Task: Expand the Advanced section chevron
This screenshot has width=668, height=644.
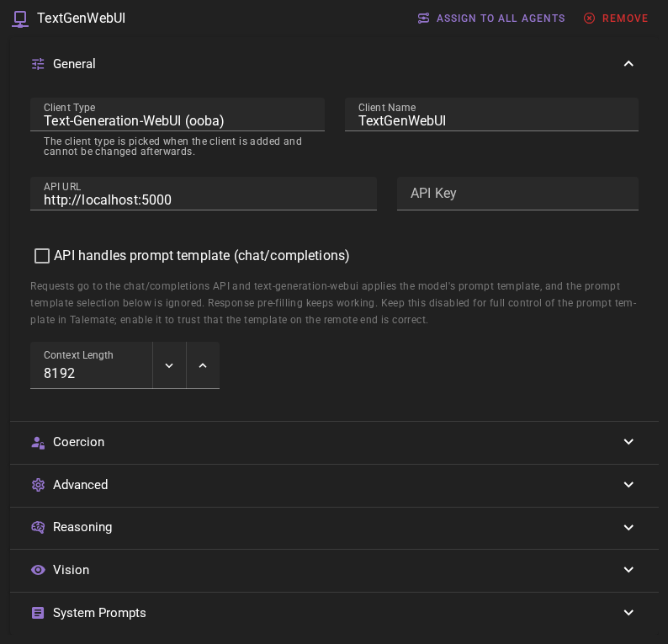Action: (x=628, y=485)
